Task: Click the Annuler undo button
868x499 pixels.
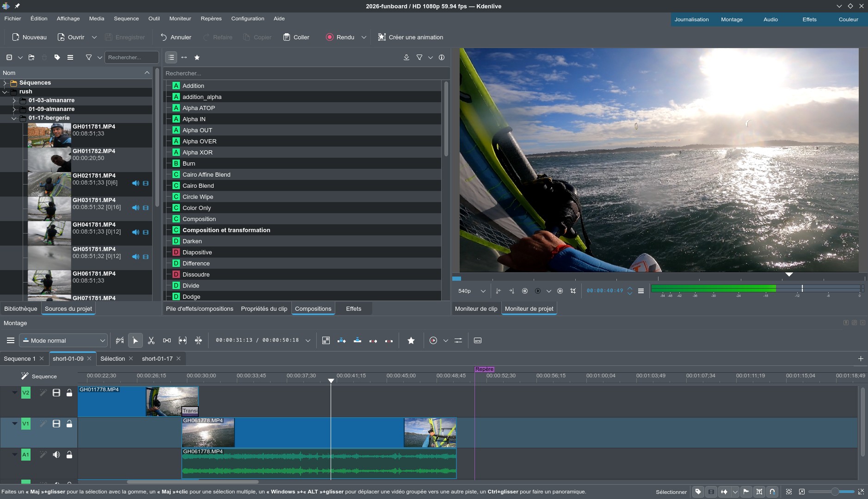Action: (x=175, y=37)
